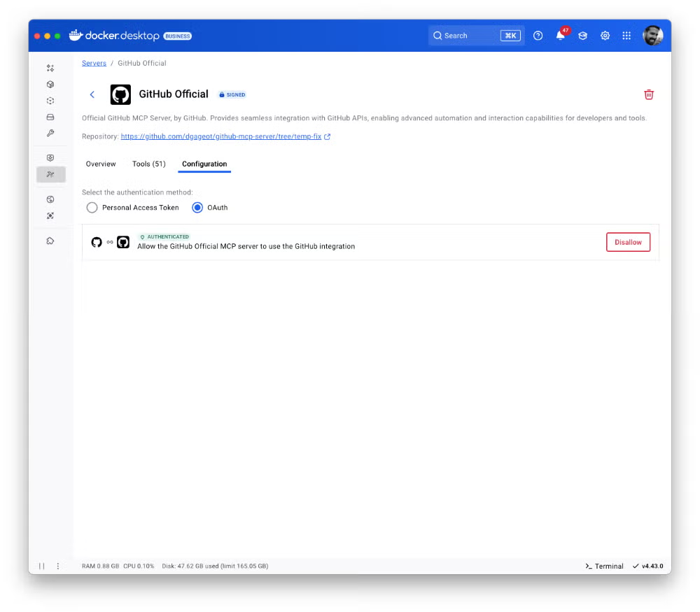Click the Disk 47.62 GB used text
This screenshot has width=700, height=612.
click(215, 566)
